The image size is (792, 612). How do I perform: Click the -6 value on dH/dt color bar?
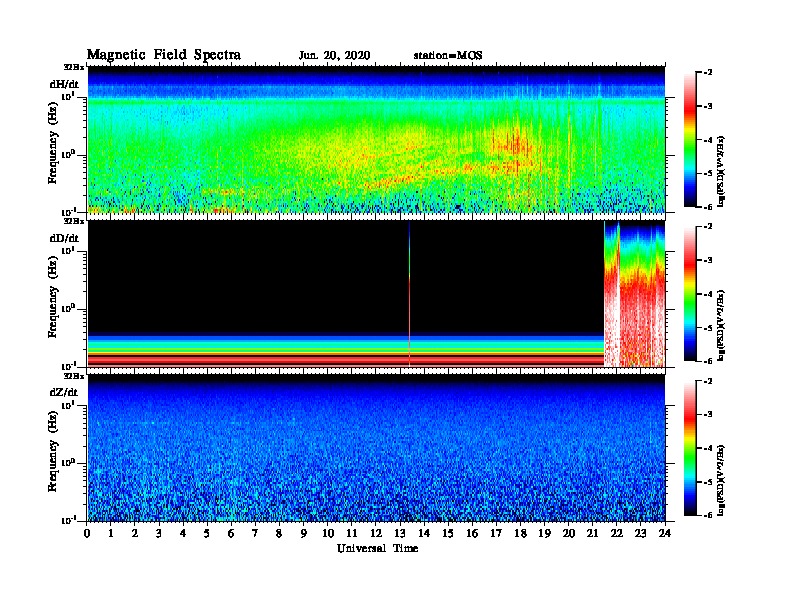(708, 207)
